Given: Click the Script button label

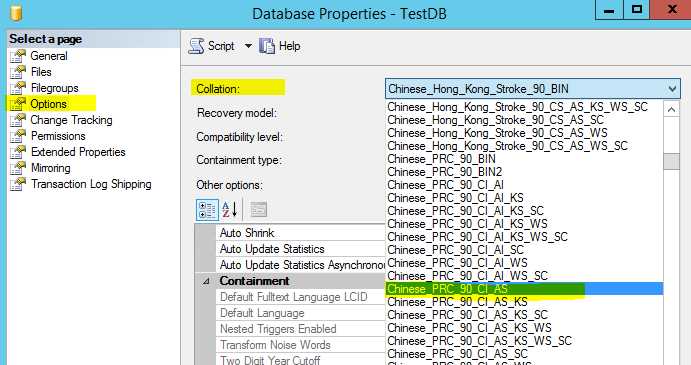Looking at the screenshot, I should coord(221,46).
